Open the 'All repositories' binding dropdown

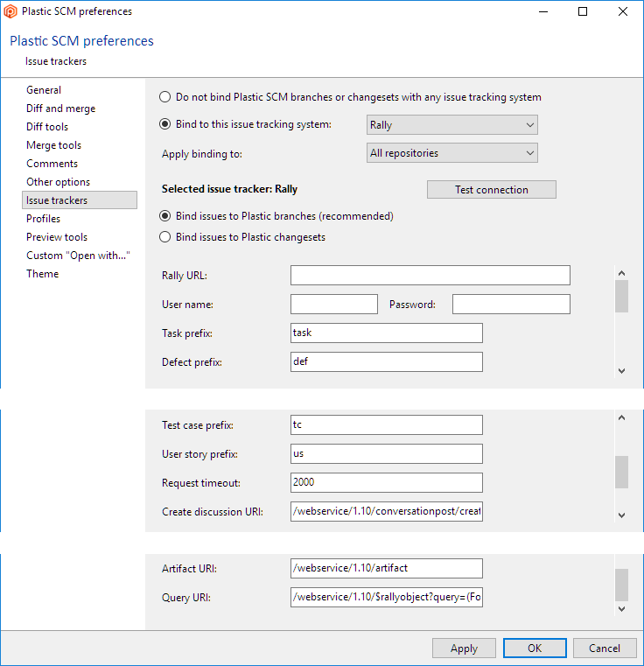click(452, 153)
